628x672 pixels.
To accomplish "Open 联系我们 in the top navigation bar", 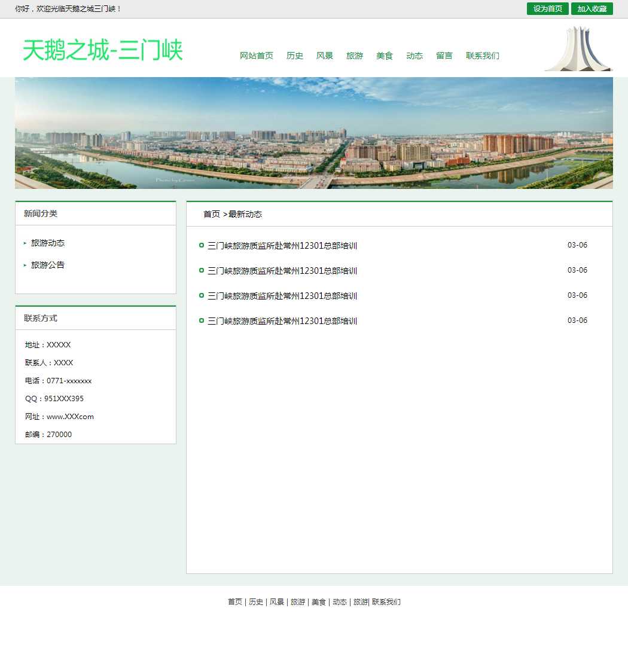I will click(482, 56).
